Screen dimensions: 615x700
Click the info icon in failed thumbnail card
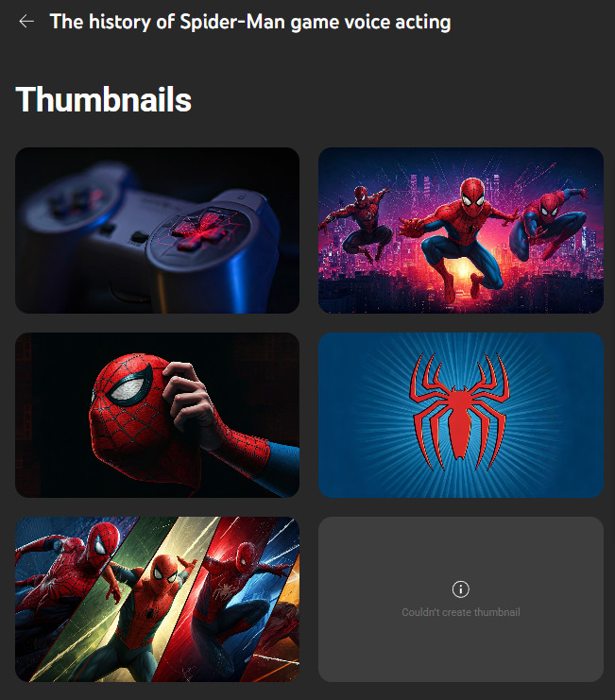[461, 589]
